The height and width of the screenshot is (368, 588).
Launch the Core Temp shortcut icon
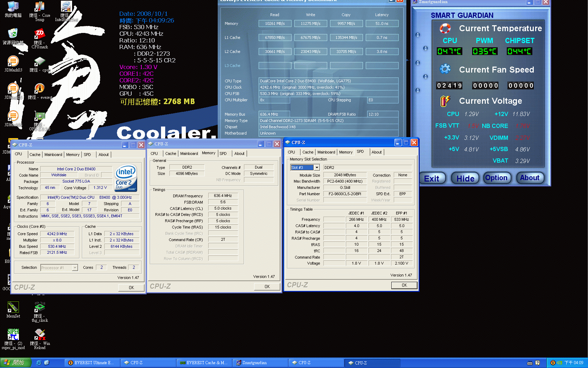pyautogui.click(x=40, y=11)
